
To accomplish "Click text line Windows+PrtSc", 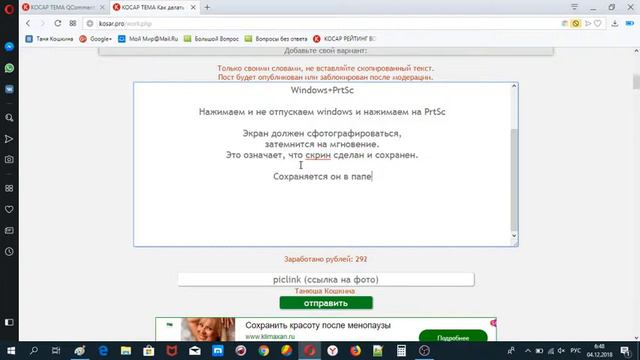I will pyautogui.click(x=322, y=90).
